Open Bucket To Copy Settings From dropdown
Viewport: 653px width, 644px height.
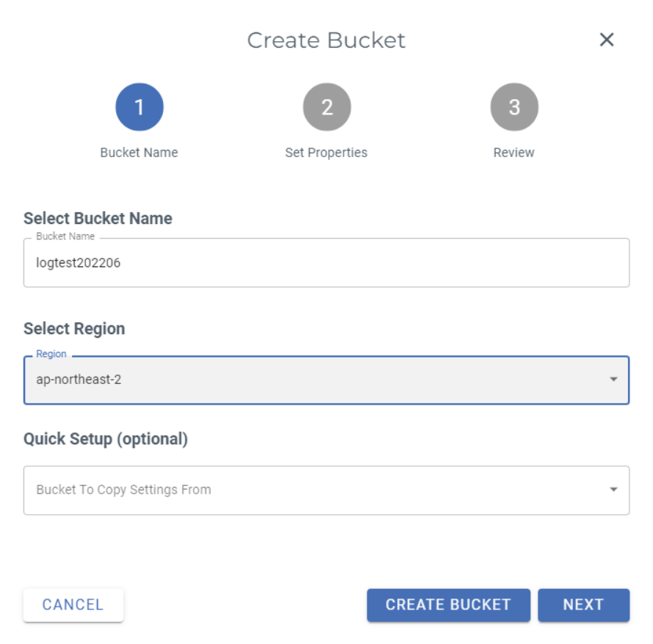click(316, 490)
